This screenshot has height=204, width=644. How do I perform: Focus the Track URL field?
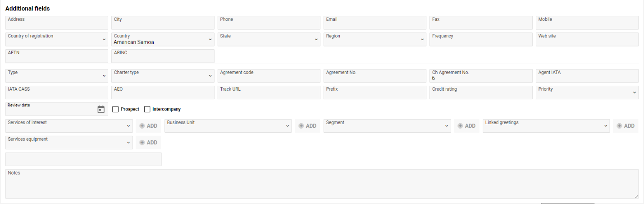pos(269,93)
